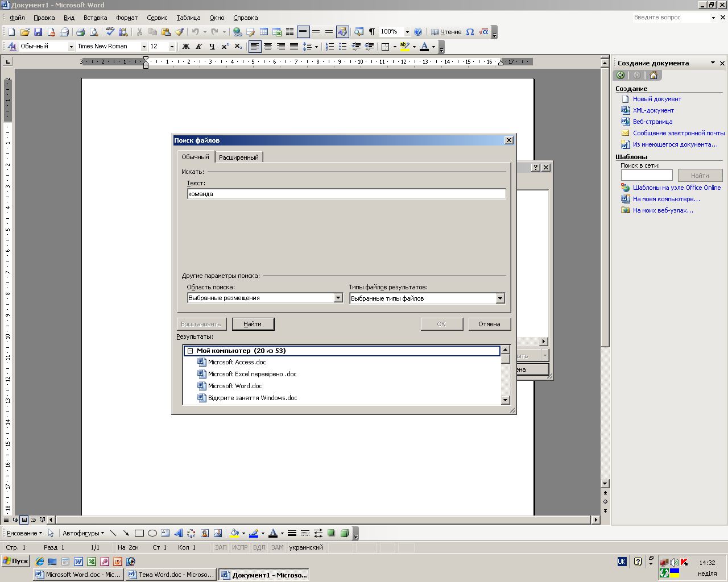
Task: Open the 'Формат' menu
Action: [127, 18]
